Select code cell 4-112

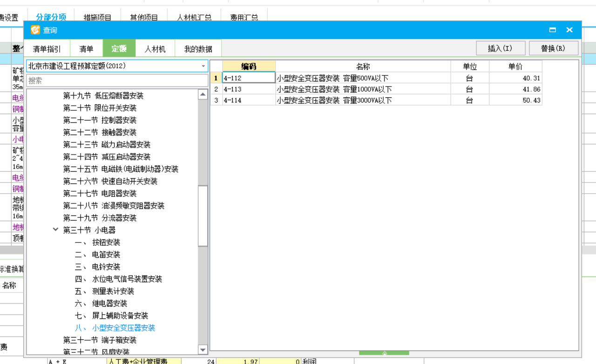[249, 78]
